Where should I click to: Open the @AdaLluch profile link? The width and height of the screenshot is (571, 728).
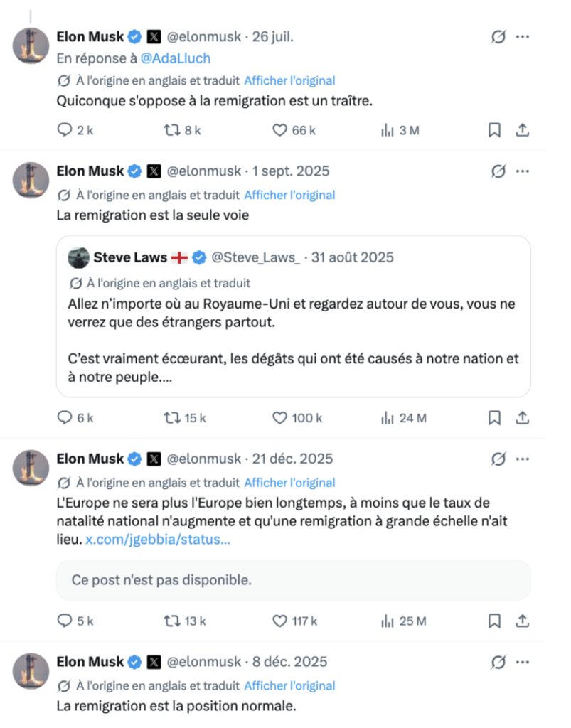(176, 58)
